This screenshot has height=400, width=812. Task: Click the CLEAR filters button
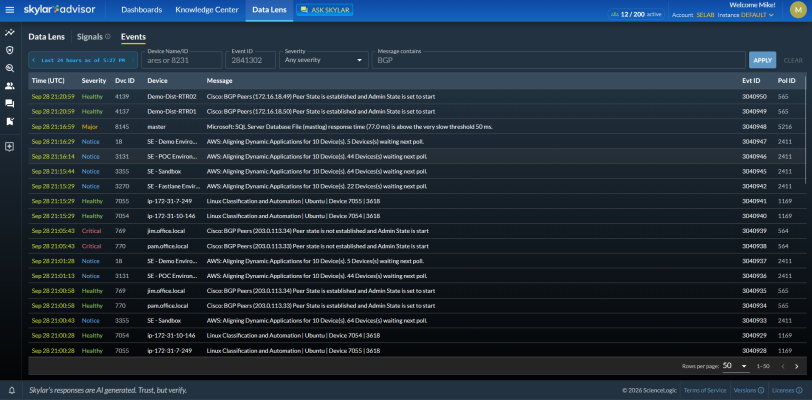pyautogui.click(x=793, y=61)
